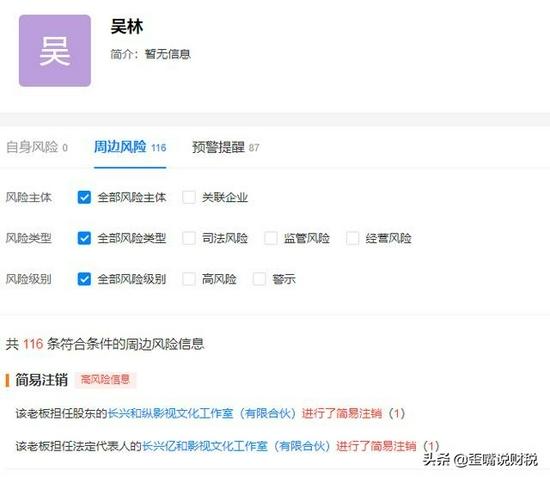Check the 关联企业 checkbox
This screenshot has height=479, width=550.
point(189,197)
